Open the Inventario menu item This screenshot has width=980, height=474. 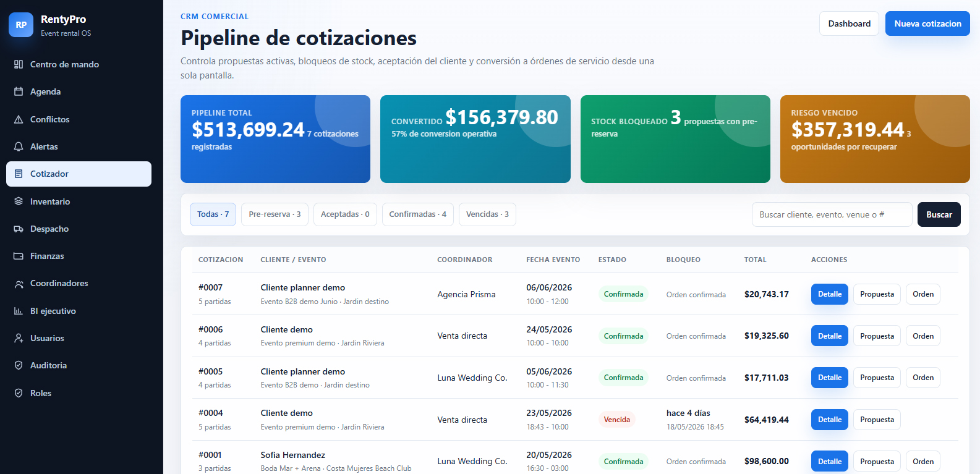click(79, 201)
